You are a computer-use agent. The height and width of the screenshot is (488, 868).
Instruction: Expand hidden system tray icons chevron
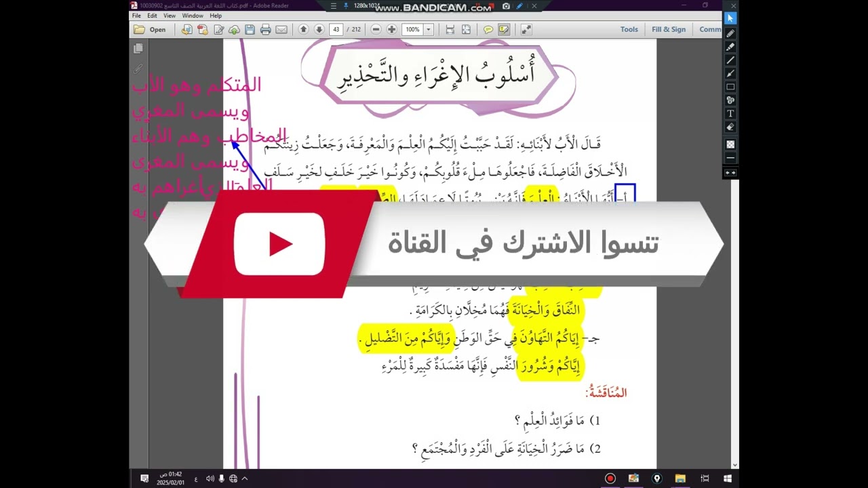245,479
